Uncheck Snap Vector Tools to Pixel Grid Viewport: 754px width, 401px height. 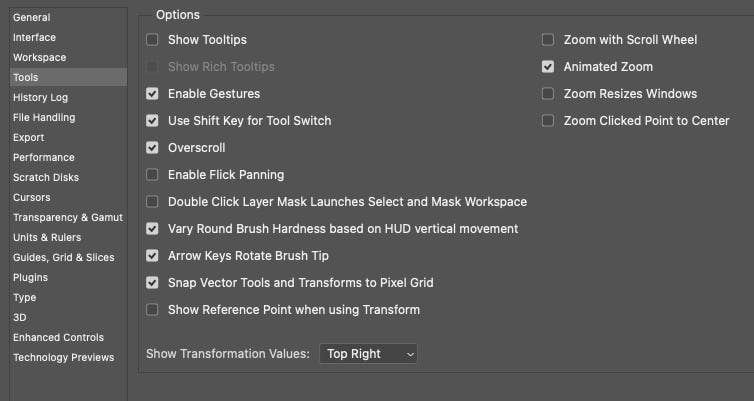click(152, 283)
